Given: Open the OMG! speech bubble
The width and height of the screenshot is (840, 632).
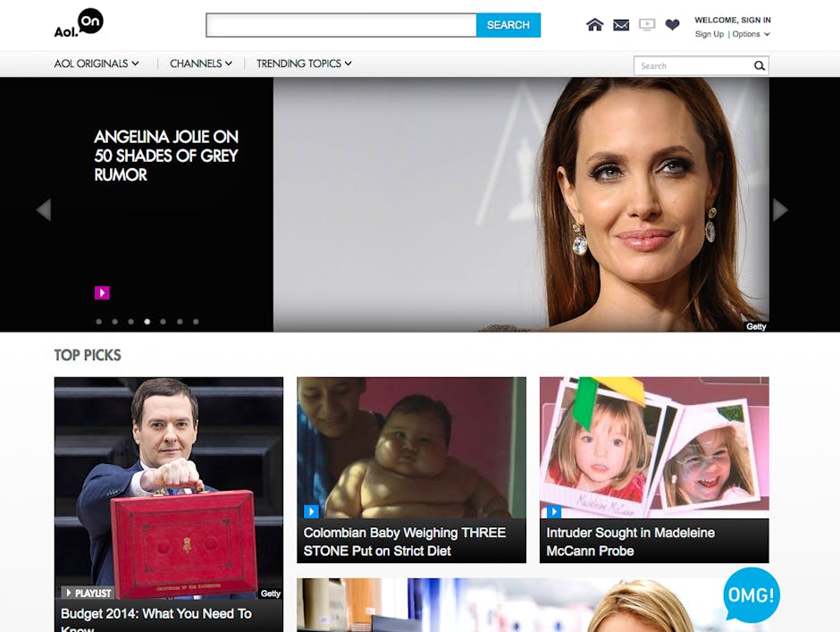Looking at the screenshot, I should (751, 595).
